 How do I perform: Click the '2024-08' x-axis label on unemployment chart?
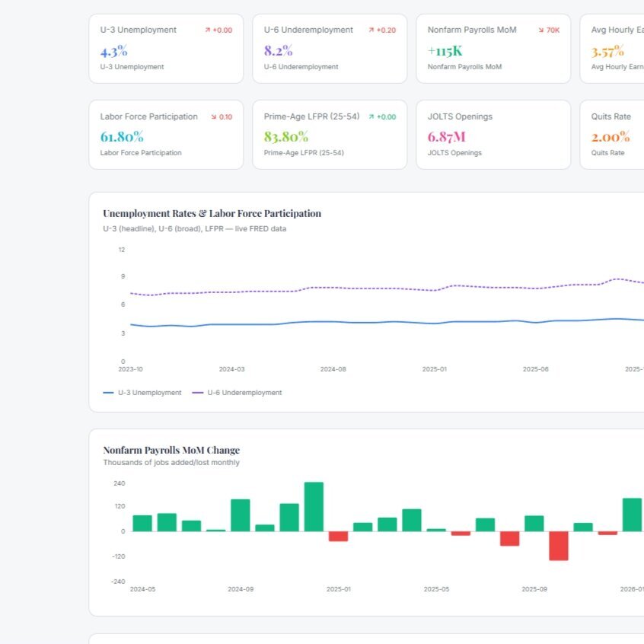point(333,369)
